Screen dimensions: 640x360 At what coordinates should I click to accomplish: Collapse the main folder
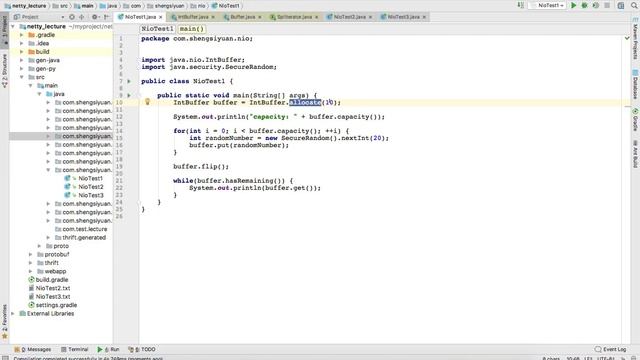pos(31,86)
